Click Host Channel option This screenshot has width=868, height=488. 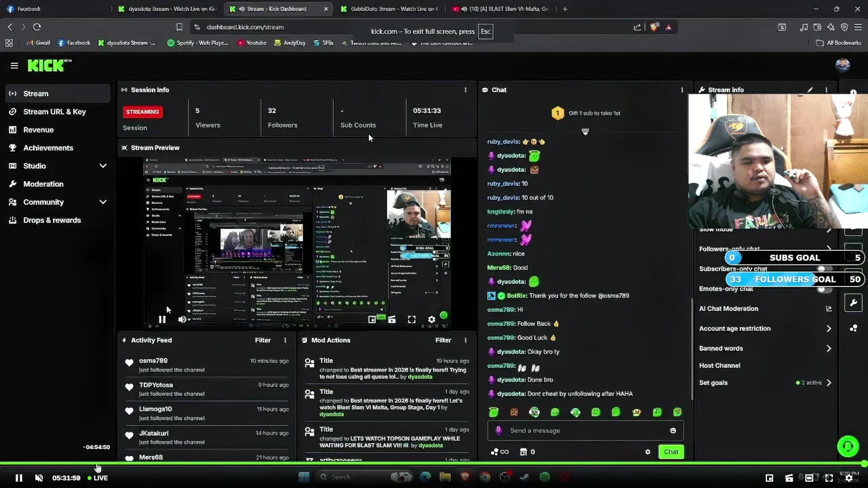[719, 366]
